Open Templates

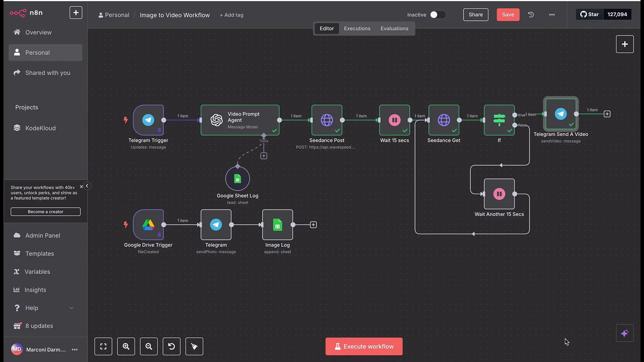coord(45,254)
